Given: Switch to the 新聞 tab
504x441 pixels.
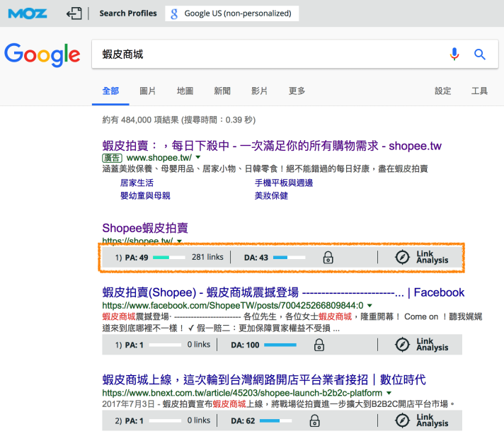Looking at the screenshot, I should [x=222, y=91].
